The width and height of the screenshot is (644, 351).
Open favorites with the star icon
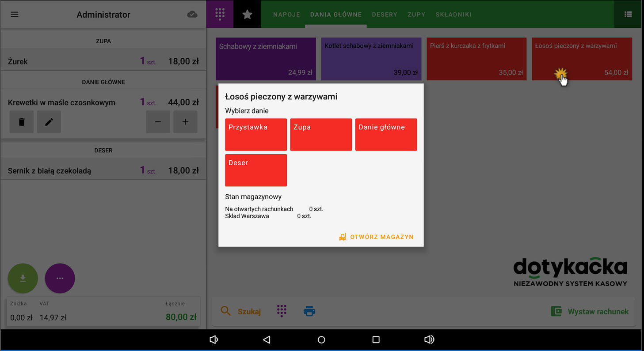coord(247,14)
